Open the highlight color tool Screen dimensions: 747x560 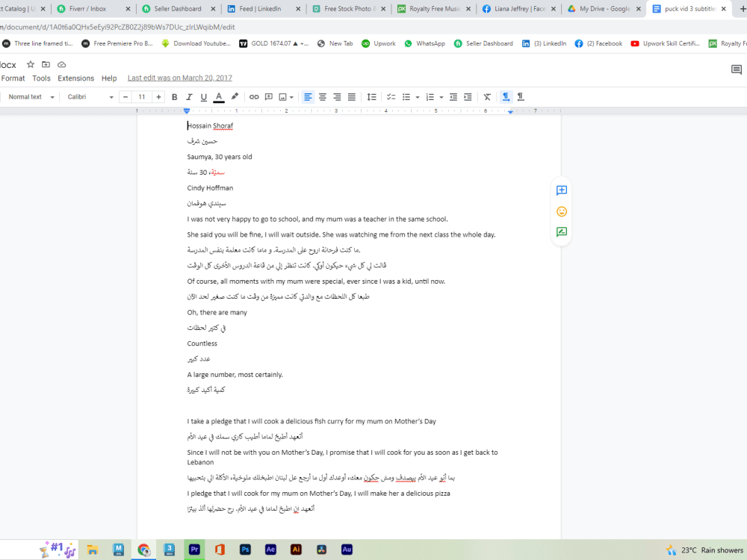click(x=235, y=97)
